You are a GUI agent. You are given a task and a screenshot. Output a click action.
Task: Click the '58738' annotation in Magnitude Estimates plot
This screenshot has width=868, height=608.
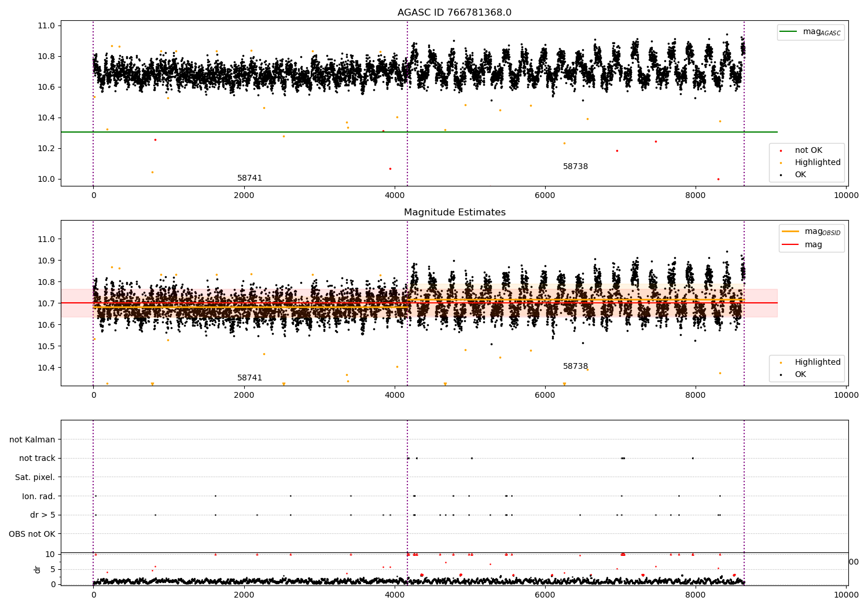575,367
